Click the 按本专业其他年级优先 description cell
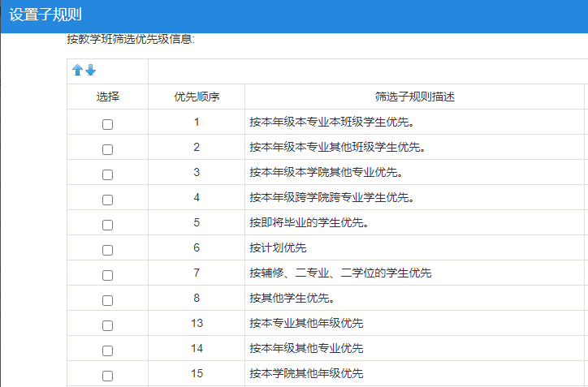 pos(306,323)
